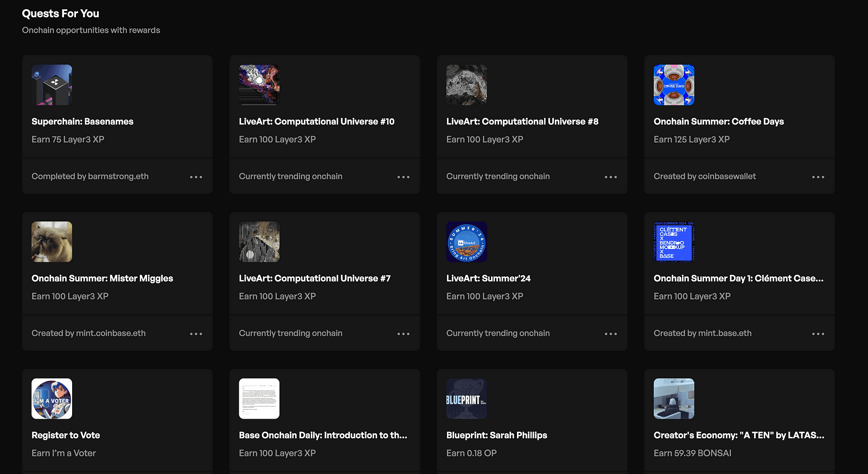
Task: Click 'Earn 100 Layer3 XP' under Base Onchain Daily
Action: tap(277, 453)
